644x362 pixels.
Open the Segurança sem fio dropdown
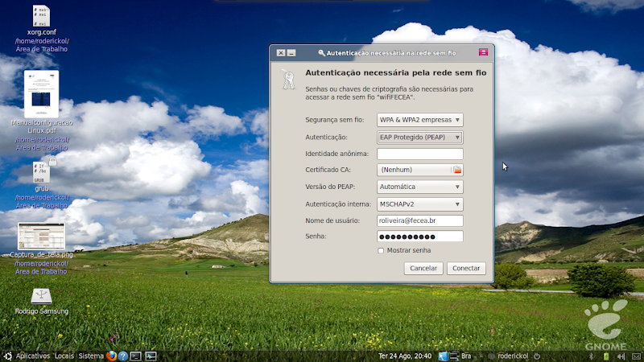419,120
